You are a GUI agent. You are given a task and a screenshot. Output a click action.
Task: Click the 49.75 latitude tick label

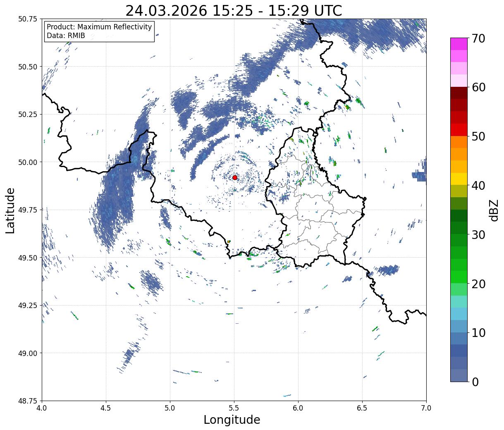pyautogui.click(x=28, y=210)
